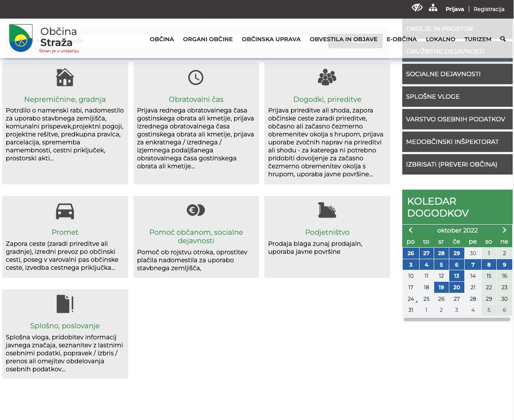
Task: Open Dogodki, prireditve category link
Action: click(x=327, y=99)
